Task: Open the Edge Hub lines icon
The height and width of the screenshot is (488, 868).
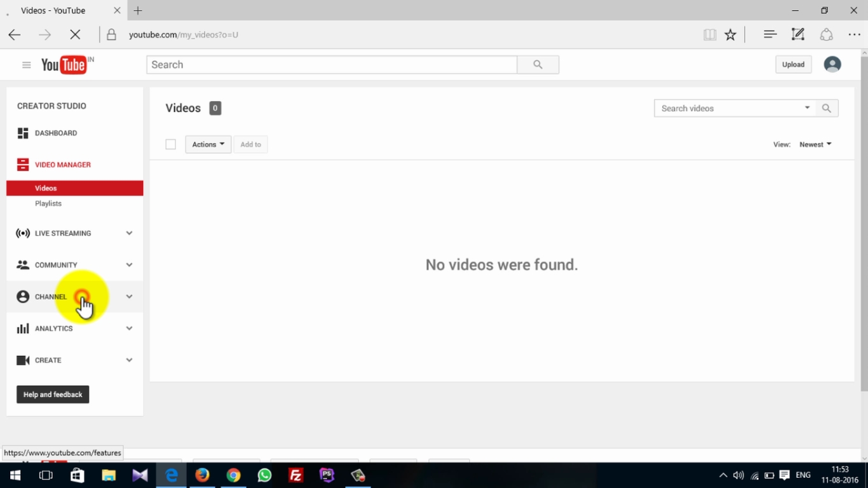Action: pos(770,35)
